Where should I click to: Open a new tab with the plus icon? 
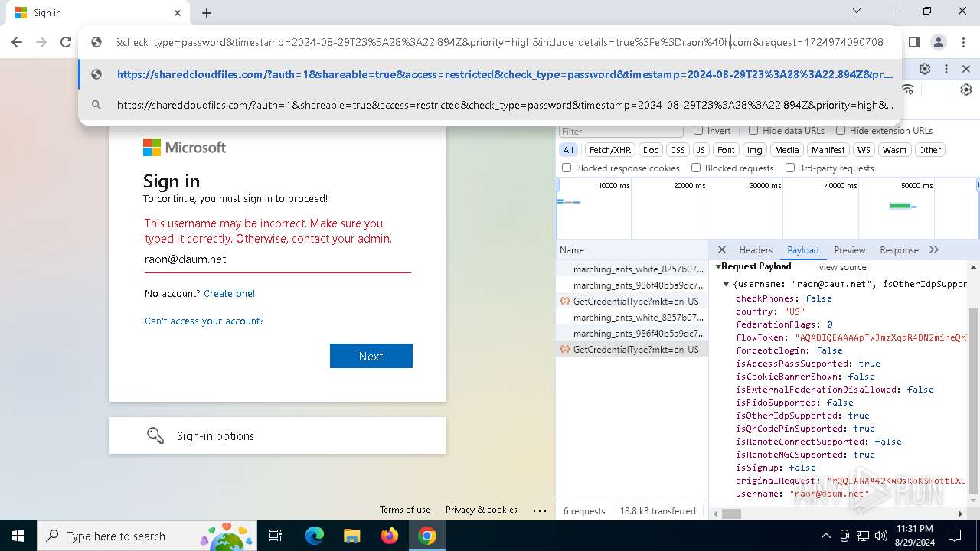[x=207, y=13]
